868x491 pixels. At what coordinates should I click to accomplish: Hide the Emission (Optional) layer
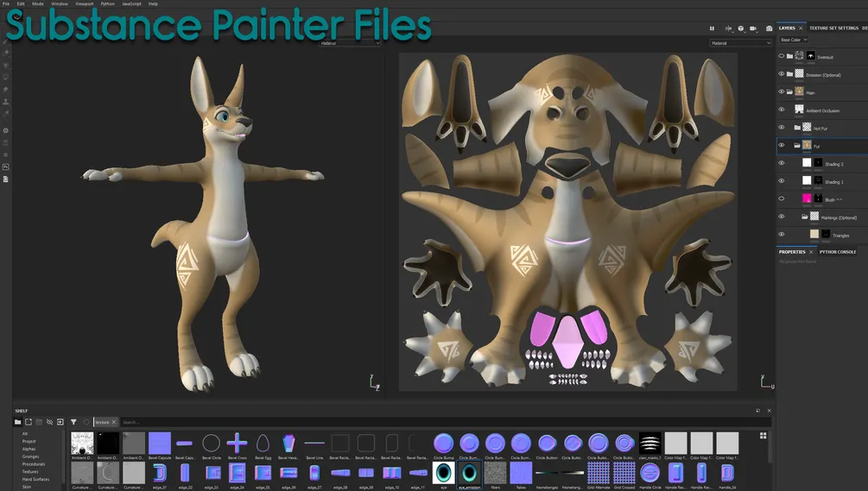coord(781,74)
